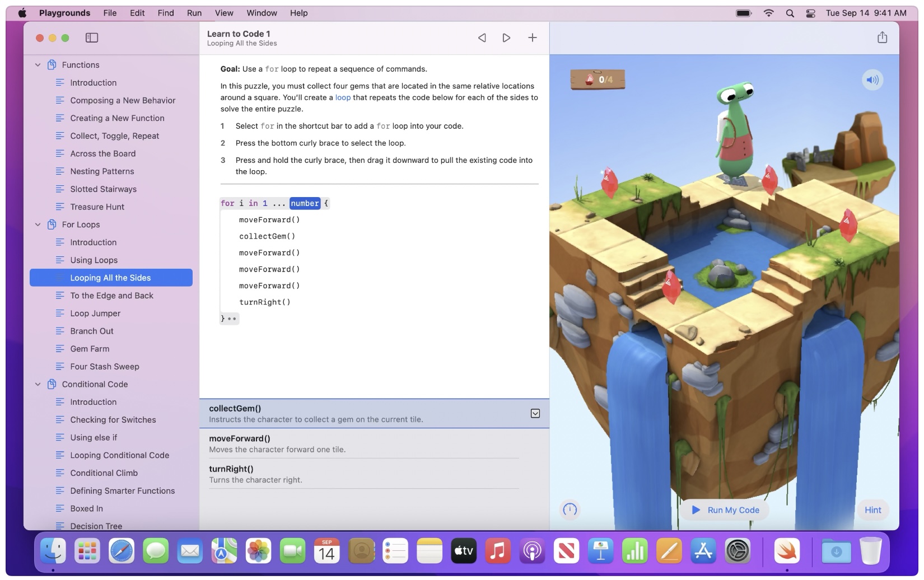Image resolution: width=924 pixels, height=580 pixels.
Task: Click Run My Code button
Action: [x=726, y=510]
